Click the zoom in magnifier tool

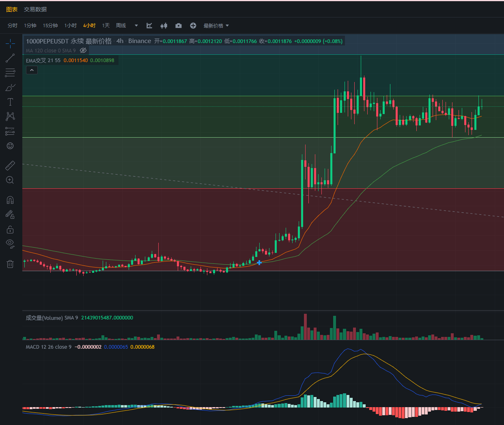(x=10, y=180)
